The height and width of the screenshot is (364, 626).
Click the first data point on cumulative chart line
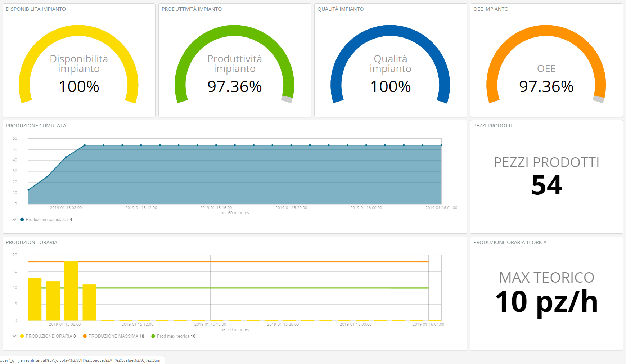click(28, 190)
